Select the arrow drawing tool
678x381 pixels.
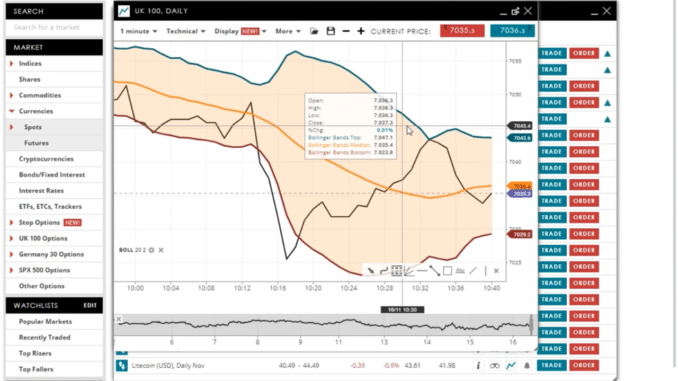pyautogui.click(x=371, y=271)
